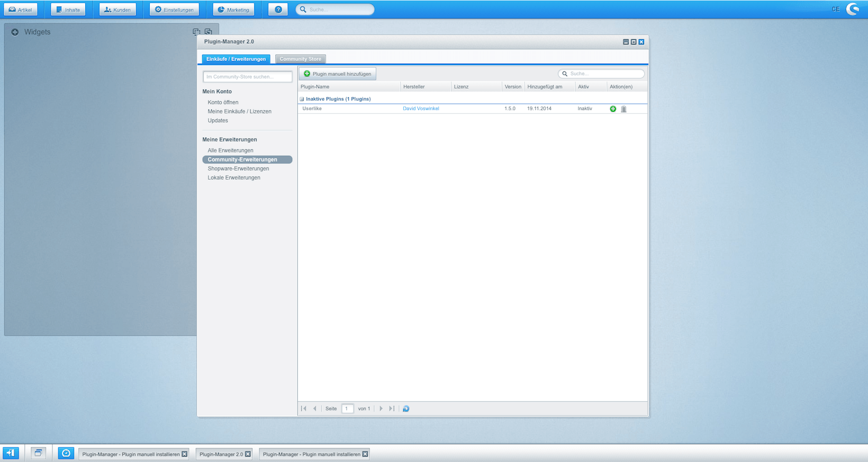Focus the top bar search field
The height and width of the screenshot is (462, 868).
(335, 10)
